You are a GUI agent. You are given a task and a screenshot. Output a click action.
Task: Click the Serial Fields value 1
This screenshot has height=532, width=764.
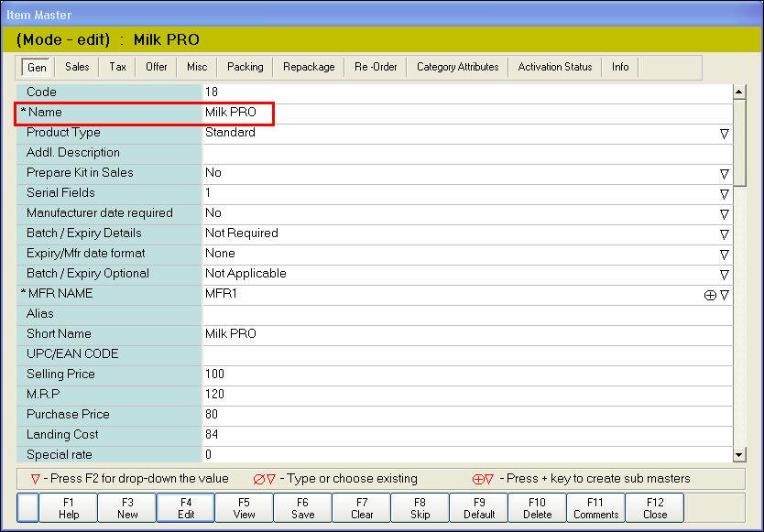point(208,193)
